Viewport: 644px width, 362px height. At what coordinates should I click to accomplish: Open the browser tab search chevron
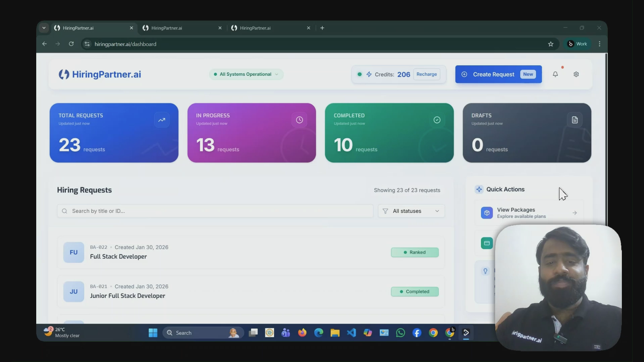pos(44,28)
